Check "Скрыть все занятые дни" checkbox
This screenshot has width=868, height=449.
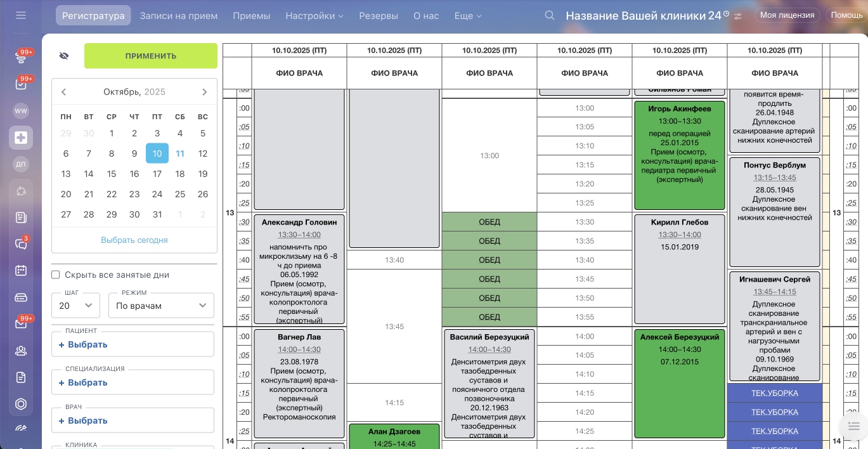(56, 275)
